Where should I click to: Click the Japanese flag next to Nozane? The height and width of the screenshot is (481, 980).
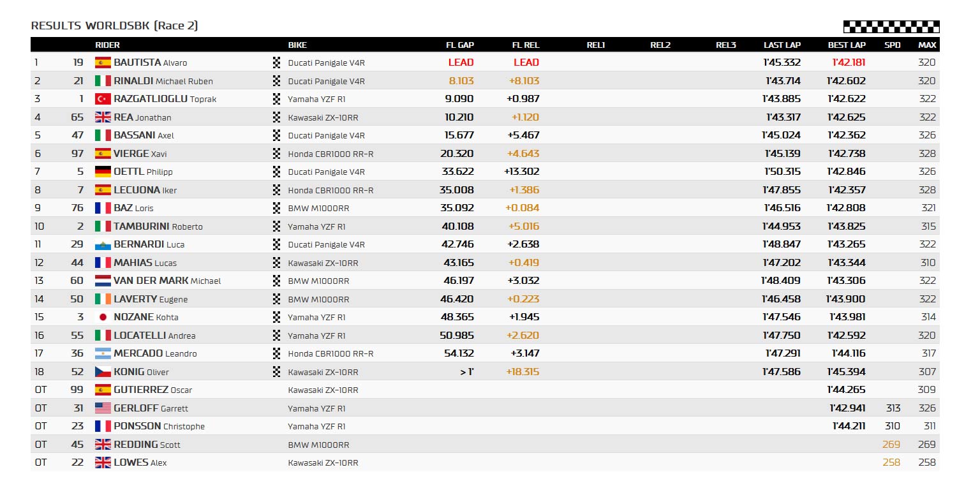pos(103,317)
